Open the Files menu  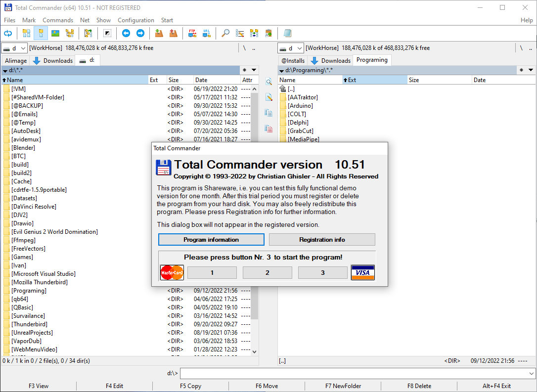[9, 20]
